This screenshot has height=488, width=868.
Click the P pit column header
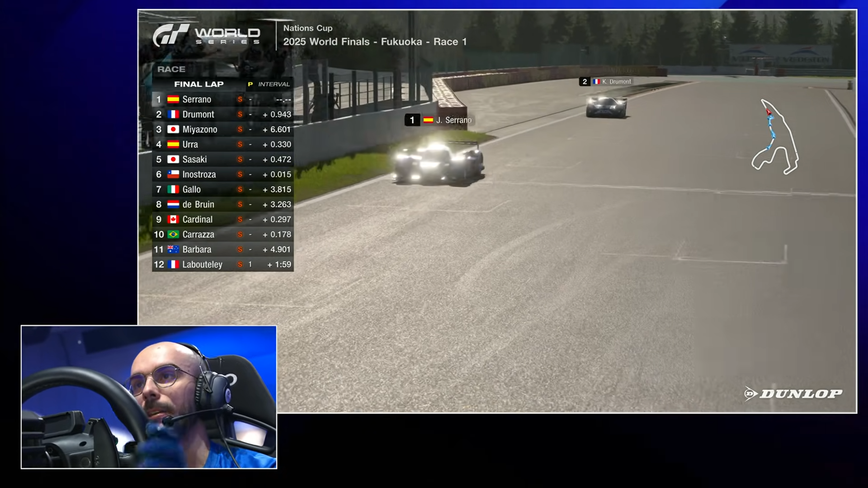(250, 84)
